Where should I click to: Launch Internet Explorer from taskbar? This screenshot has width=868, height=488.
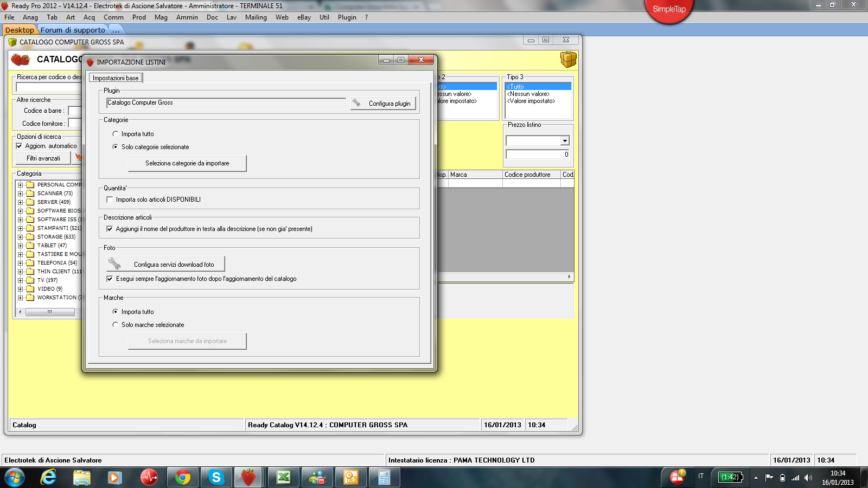click(x=49, y=478)
